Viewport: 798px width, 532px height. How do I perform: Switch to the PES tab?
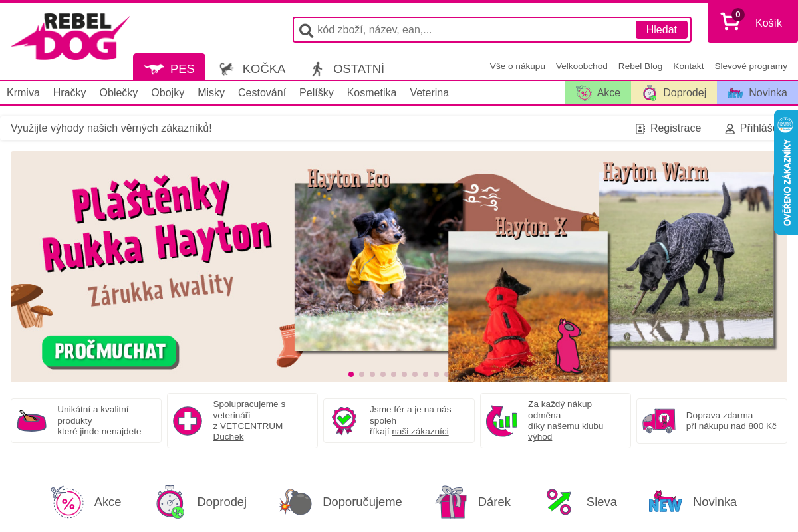tap(169, 68)
